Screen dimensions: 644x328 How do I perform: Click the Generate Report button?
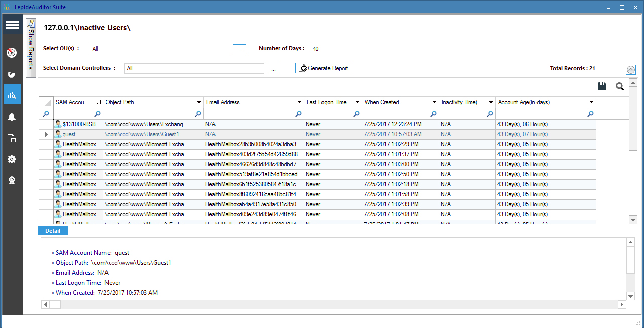pos(323,68)
